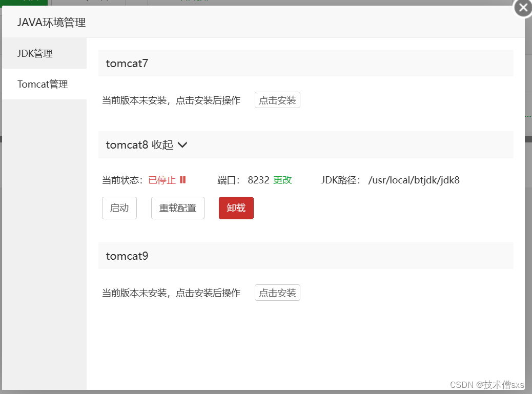
Task: Click the JDK路径 label
Action: (340, 180)
